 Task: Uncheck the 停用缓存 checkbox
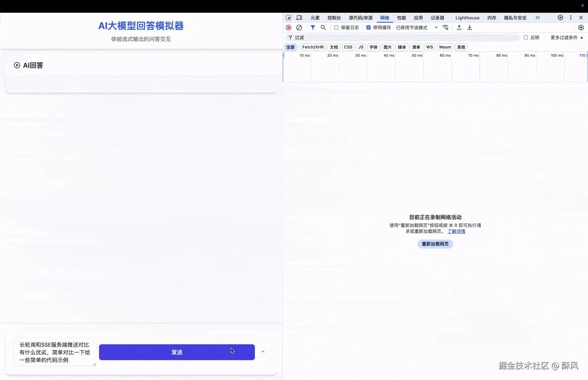tap(369, 28)
